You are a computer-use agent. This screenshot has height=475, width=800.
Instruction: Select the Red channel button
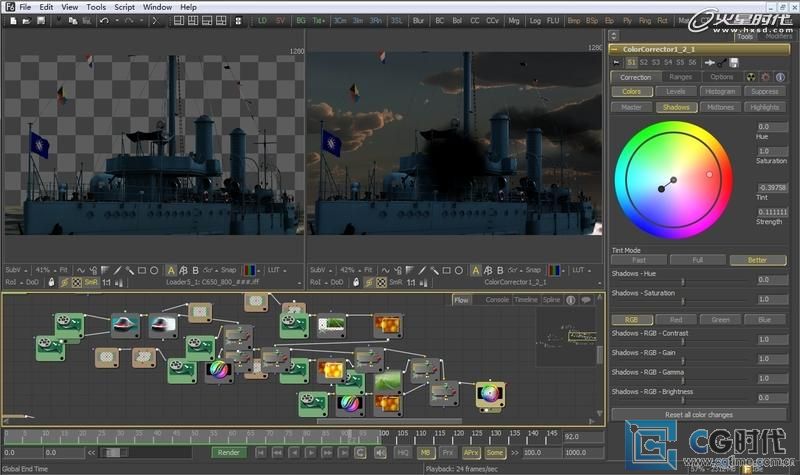(676, 320)
